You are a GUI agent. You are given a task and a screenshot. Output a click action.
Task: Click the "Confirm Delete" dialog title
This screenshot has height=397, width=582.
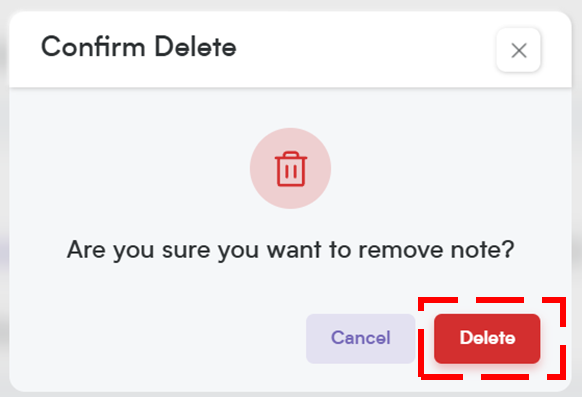(x=138, y=47)
